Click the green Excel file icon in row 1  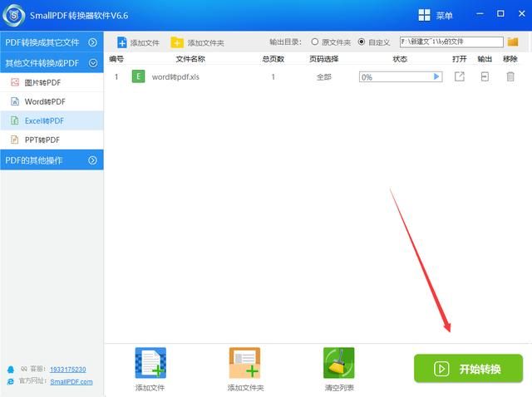pos(138,76)
